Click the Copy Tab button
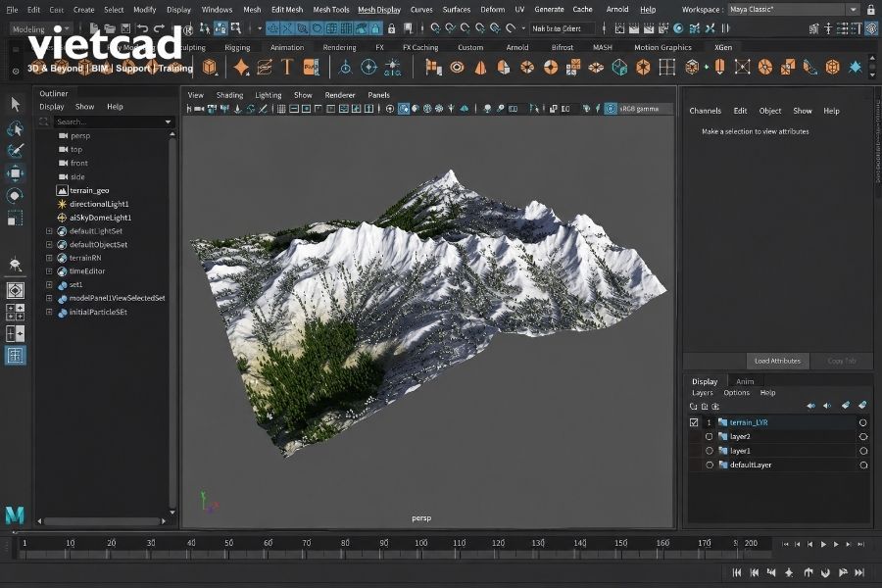This screenshot has height=588, width=882. [842, 361]
